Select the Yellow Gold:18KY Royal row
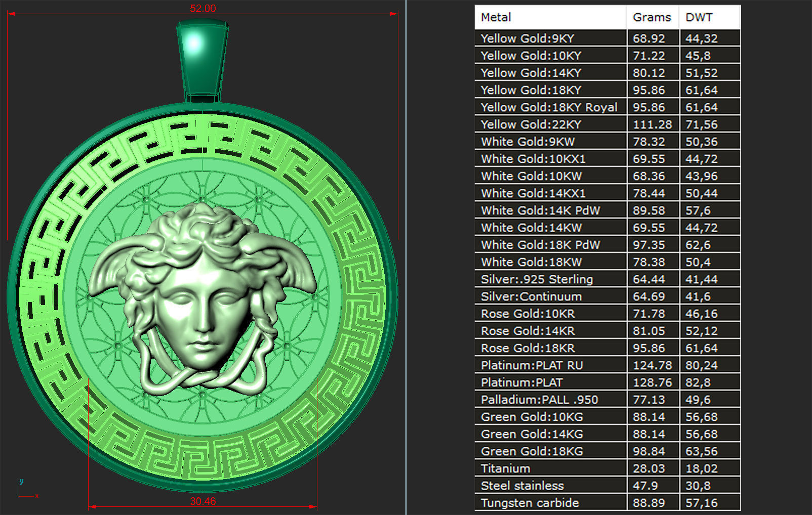Viewport: 812px width, 515px height. coord(607,107)
